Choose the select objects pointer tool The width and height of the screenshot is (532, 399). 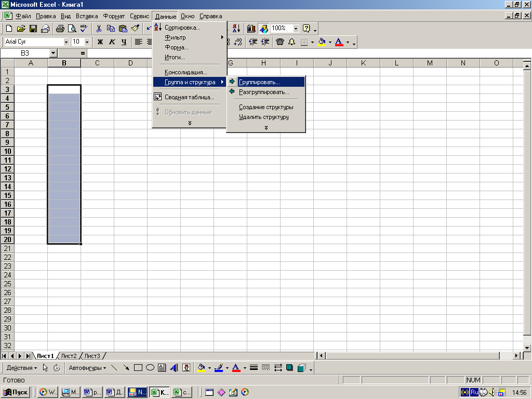coord(46,368)
